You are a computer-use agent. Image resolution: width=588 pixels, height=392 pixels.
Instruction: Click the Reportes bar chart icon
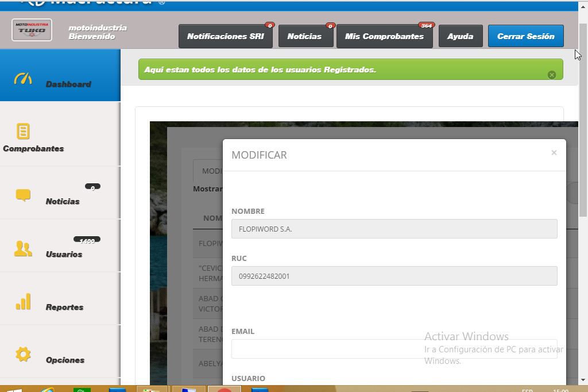click(x=23, y=302)
